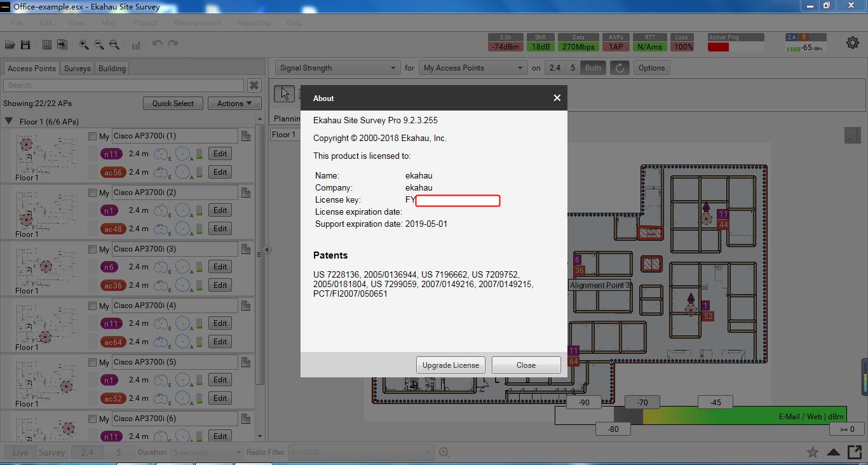This screenshot has width=868, height=465.
Task: Click the refresh visualization icon
Action: 620,68
